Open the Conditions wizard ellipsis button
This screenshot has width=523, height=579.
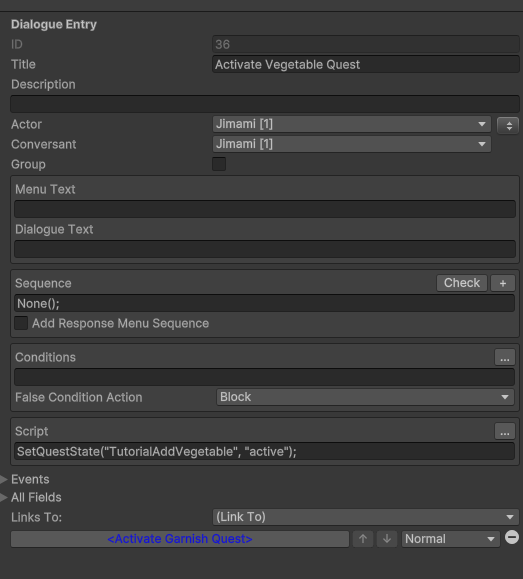click(x=505, y=357)
